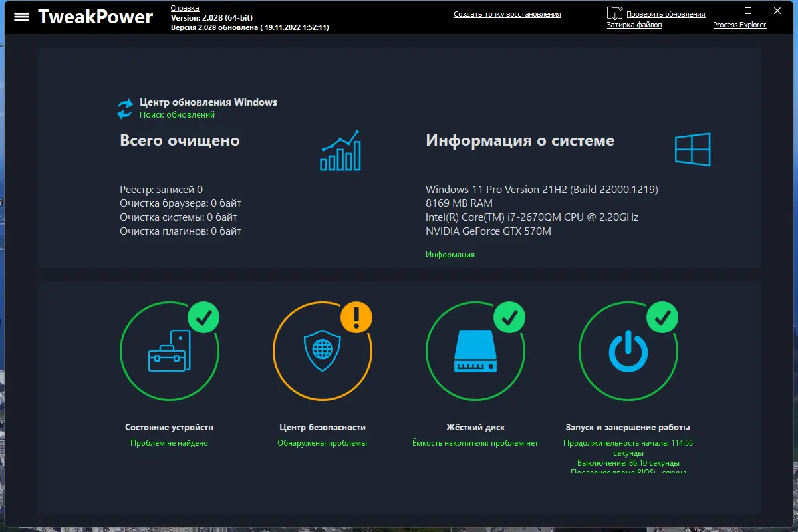This screenshot has height=532, width=798.
Task: Open the startup and shutdown power icon
Action: point(628,351)
